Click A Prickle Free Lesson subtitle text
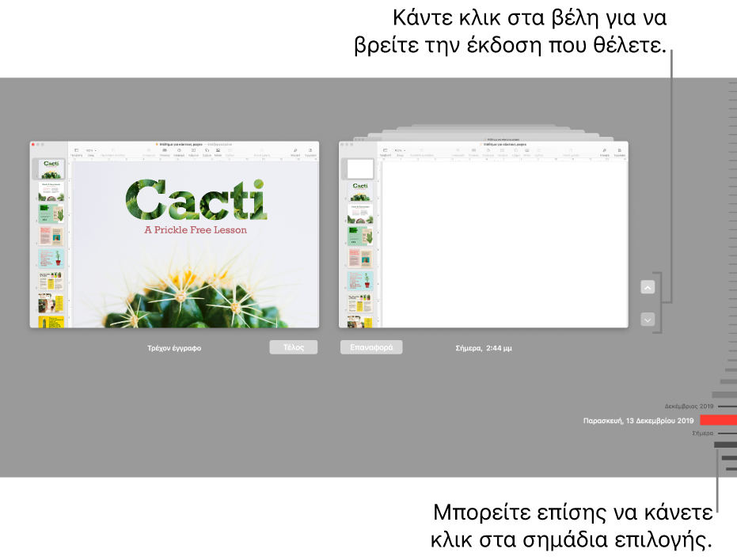This screenshot has height=560, width=737. click(x=196, y=229)
